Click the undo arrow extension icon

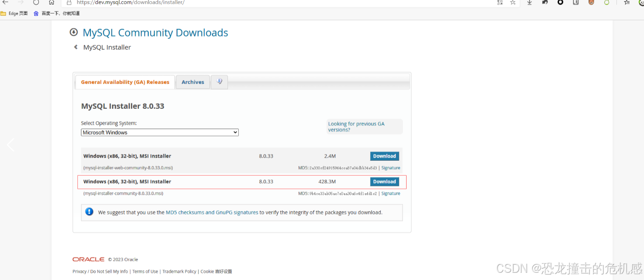click(545, 2)
